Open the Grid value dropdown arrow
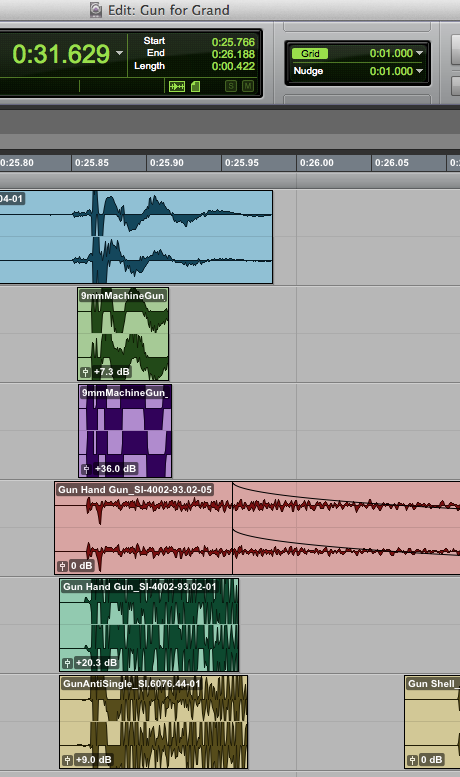The height and width of the screenshot is (777, 460). [419, 53]
